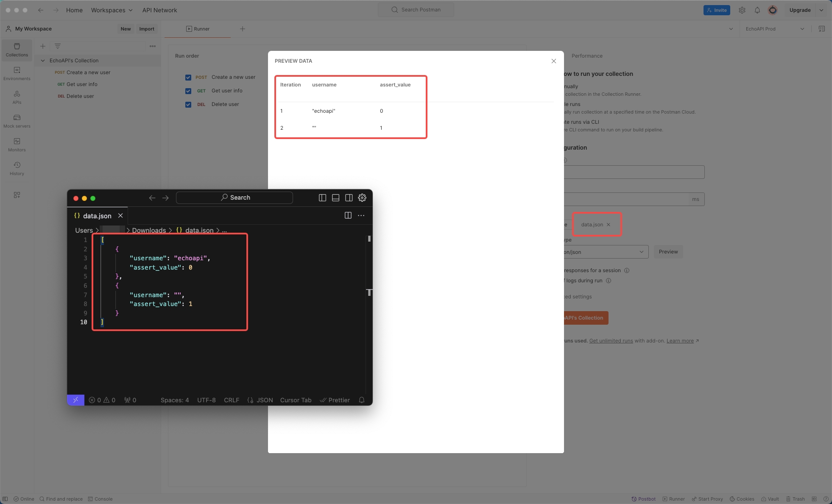Screen dimensions: 832x504
Task: Toggle bottom panel in code editor
Action: tap(335, 198)
